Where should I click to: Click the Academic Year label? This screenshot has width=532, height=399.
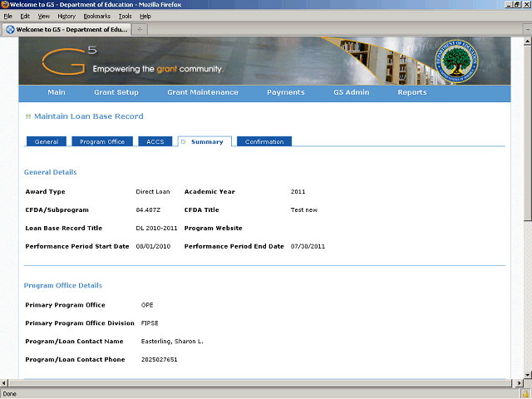209,192
